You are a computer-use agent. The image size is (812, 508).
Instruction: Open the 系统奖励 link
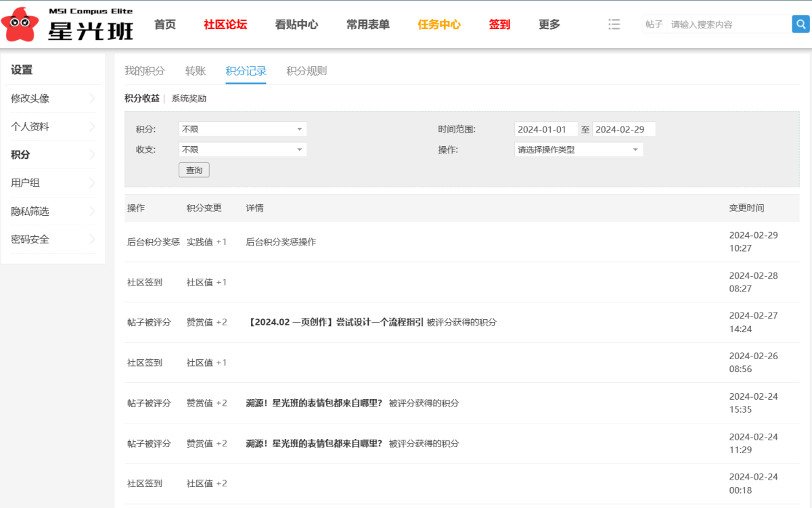(x=189, y=98)
